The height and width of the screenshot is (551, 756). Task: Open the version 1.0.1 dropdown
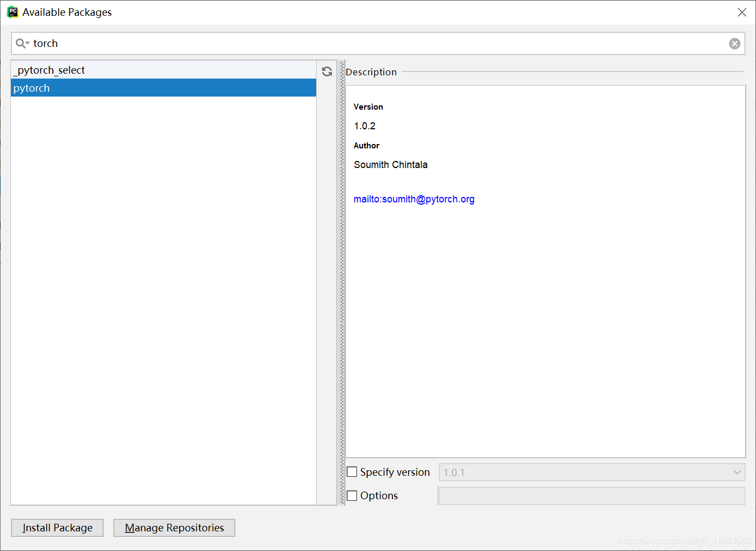[592, 472]
